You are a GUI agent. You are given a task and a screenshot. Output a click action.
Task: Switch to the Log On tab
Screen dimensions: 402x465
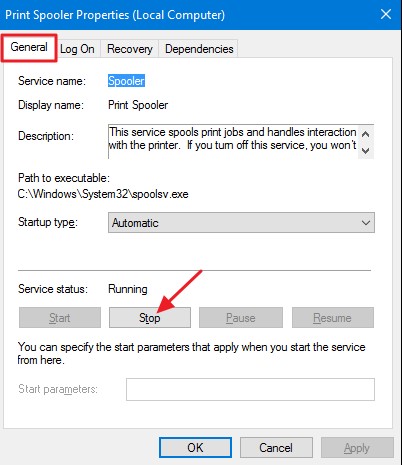tap(77, 49)
